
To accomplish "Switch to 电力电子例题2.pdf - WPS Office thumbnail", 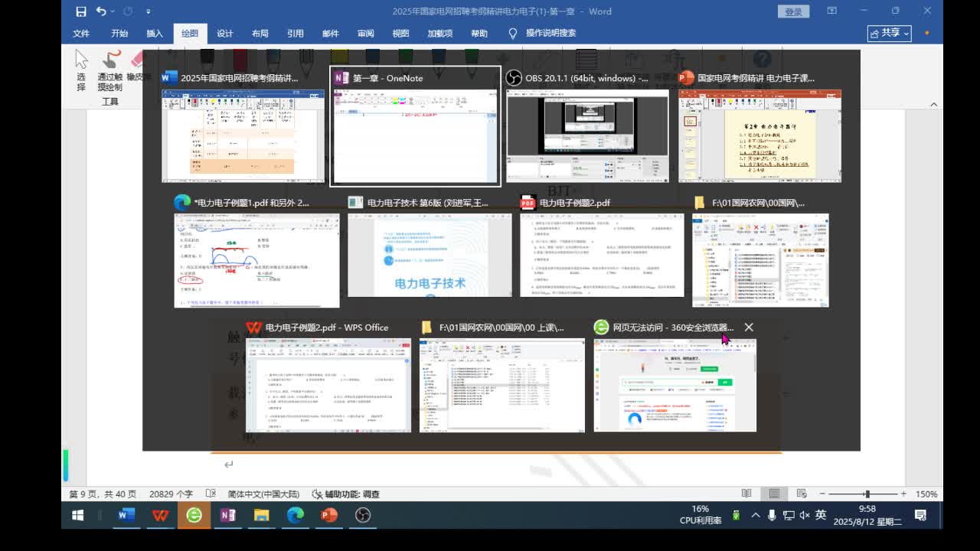I will (x=328, y=385).
